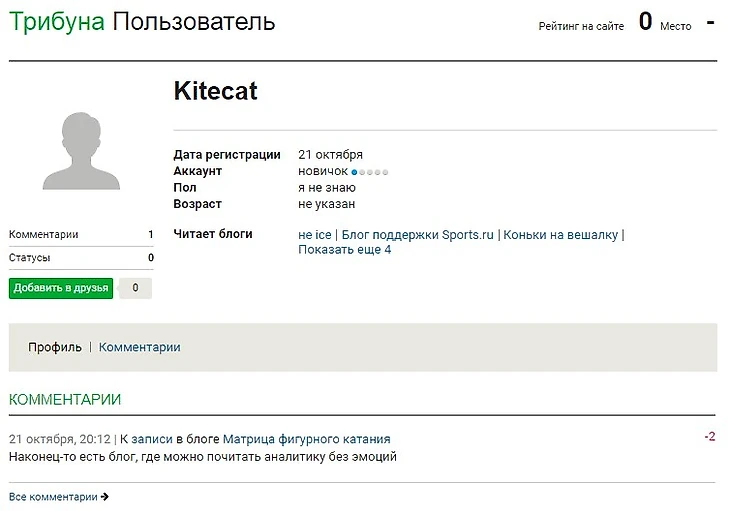Click the friends counter next to add button
The height and width of the screenshot is (511, 730).
coord(135,288)
